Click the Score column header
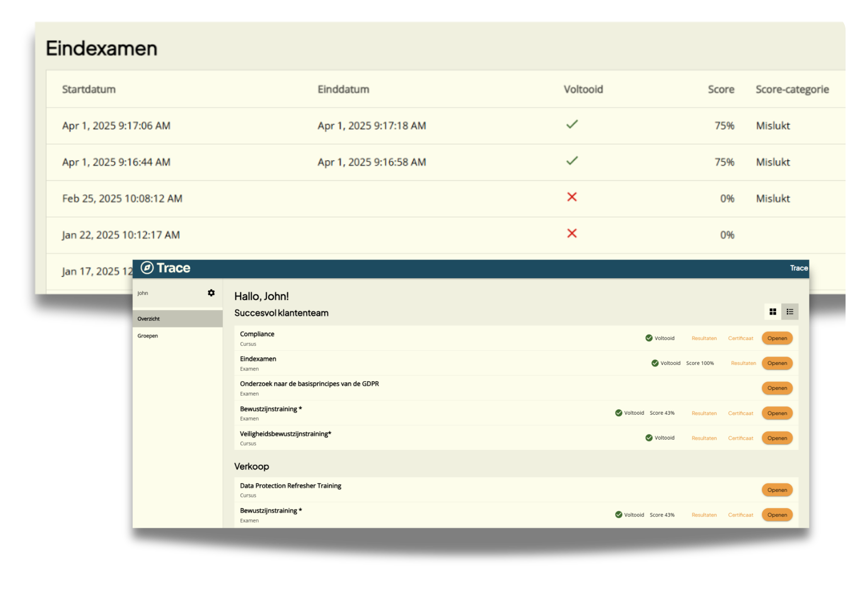This screenshot has height=614, width=868. (x=721, y=89)
